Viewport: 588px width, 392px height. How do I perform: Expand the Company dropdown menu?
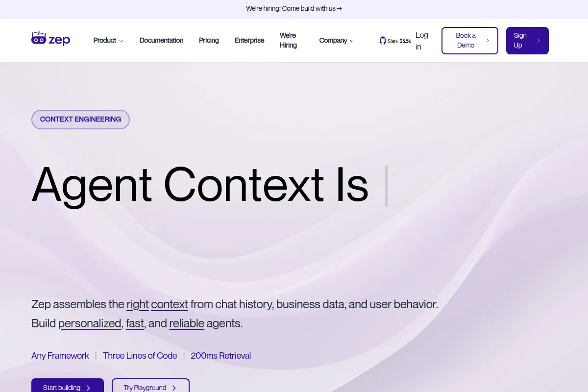coord(337,41)
